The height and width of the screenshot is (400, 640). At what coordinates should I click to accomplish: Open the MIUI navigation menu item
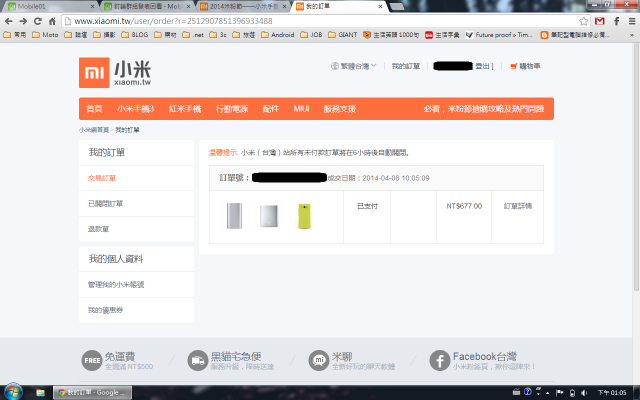(x=301, y=109)
